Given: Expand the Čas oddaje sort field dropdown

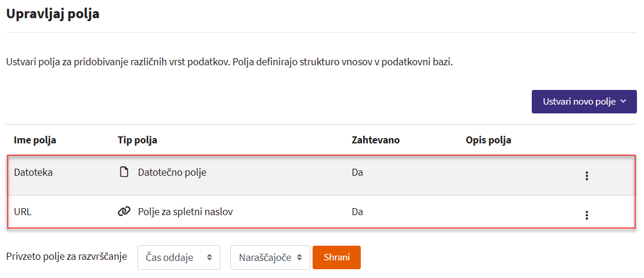Looking at the screenshot, I should 179,257.
